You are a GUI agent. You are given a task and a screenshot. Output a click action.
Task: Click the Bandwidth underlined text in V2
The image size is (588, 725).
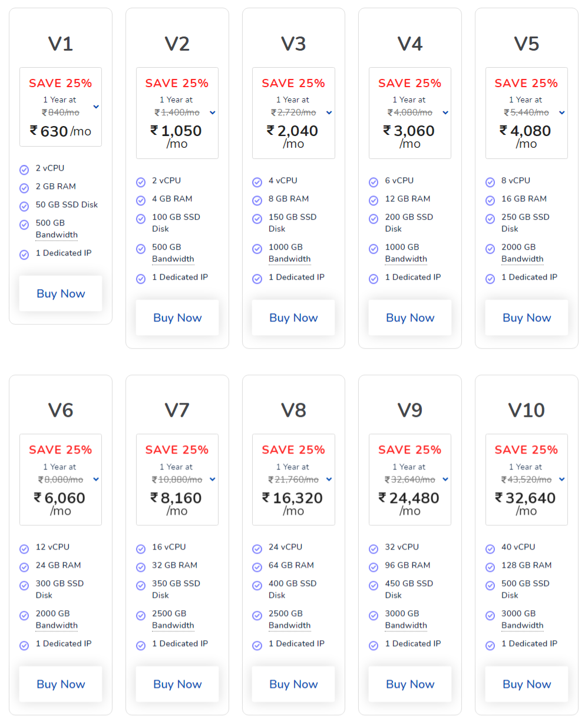click(173, 259)
